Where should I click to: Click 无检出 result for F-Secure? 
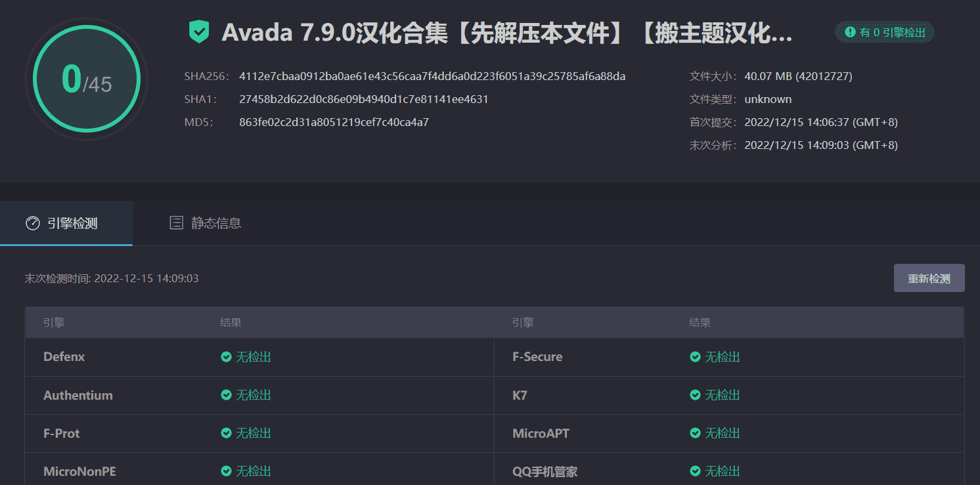coord(723,357)
